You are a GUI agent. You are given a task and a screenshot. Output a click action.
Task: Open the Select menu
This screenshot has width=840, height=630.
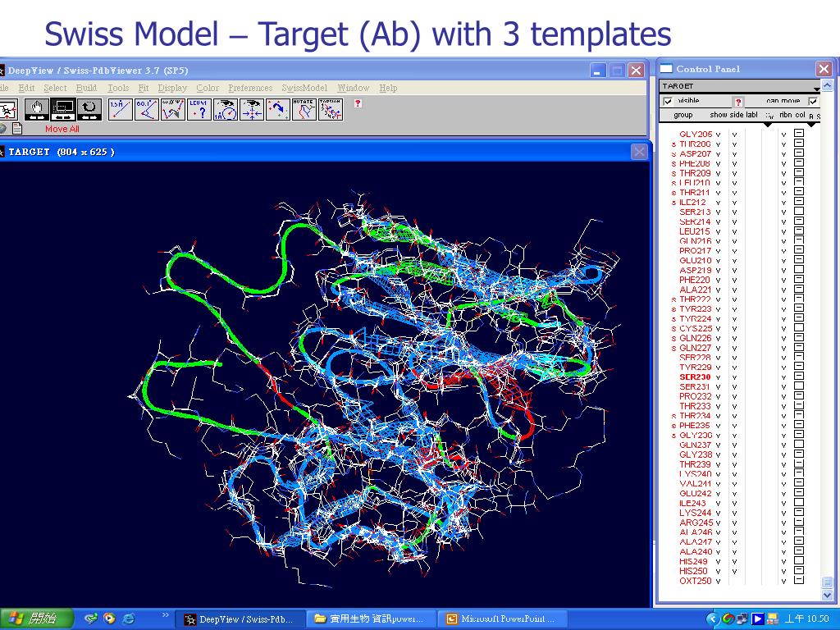(55, 88)
